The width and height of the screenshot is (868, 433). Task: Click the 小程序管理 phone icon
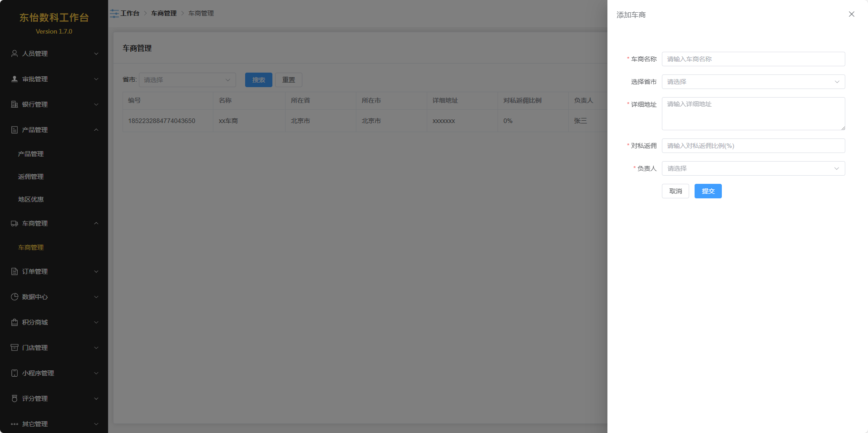[x=15, y=373]
